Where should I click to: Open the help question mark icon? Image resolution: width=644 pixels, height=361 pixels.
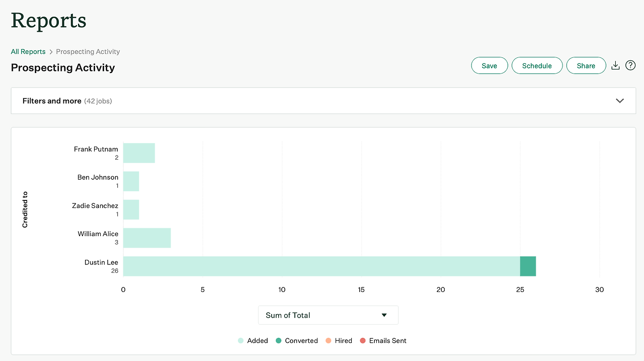pos(630,65)
